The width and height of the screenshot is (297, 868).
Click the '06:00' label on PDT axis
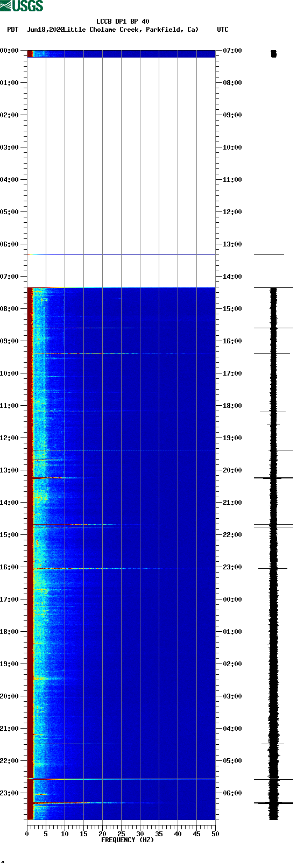[9, 244]
